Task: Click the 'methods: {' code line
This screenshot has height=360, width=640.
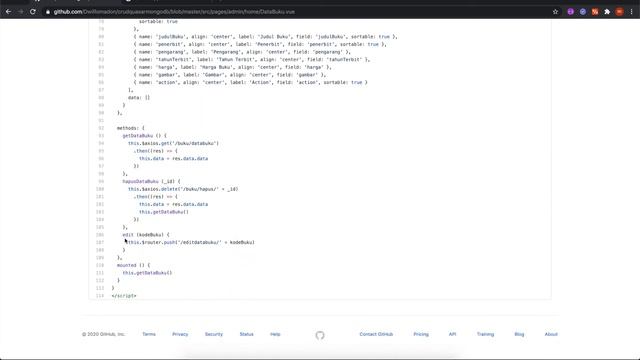Action: click(x=131, y=128)
